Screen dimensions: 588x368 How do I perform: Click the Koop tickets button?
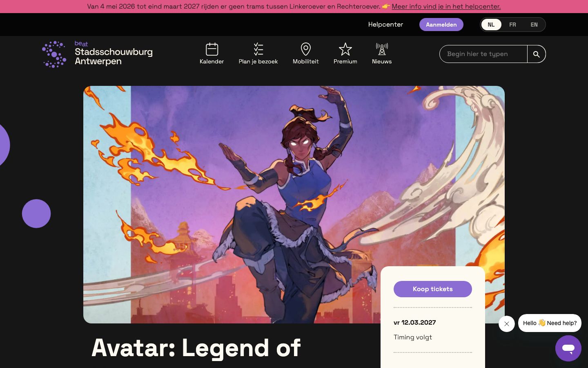pos(433,289)
